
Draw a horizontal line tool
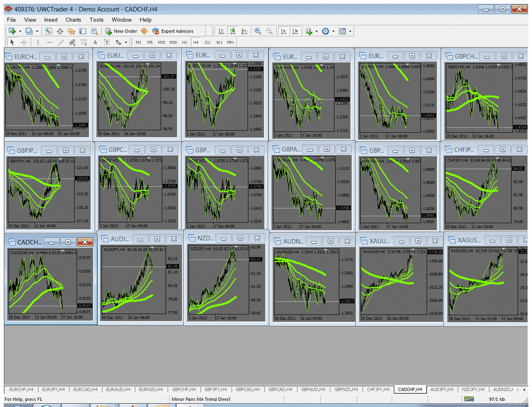(x=49, y=43)
